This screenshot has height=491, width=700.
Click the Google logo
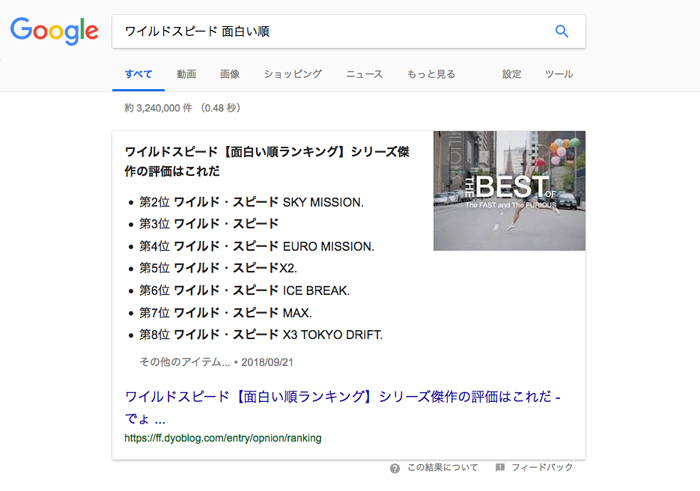pyautogui.click(x=54, y=31)
